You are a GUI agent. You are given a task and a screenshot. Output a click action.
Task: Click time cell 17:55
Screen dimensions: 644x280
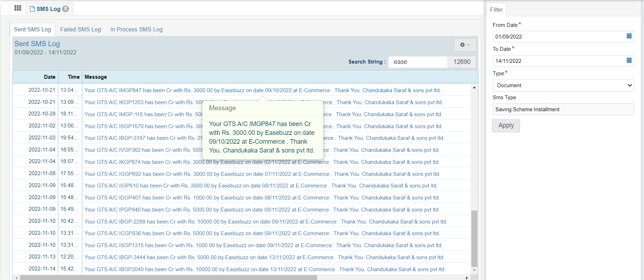[70, 173]
